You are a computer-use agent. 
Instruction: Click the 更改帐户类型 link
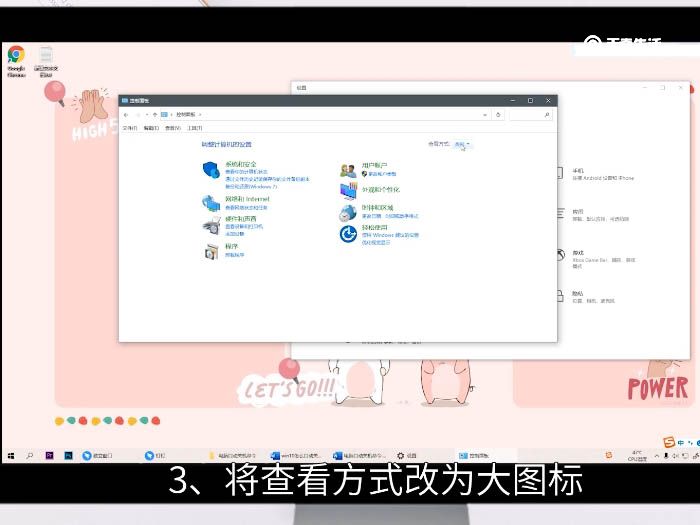pyautogui.click(x=382, y=174)
